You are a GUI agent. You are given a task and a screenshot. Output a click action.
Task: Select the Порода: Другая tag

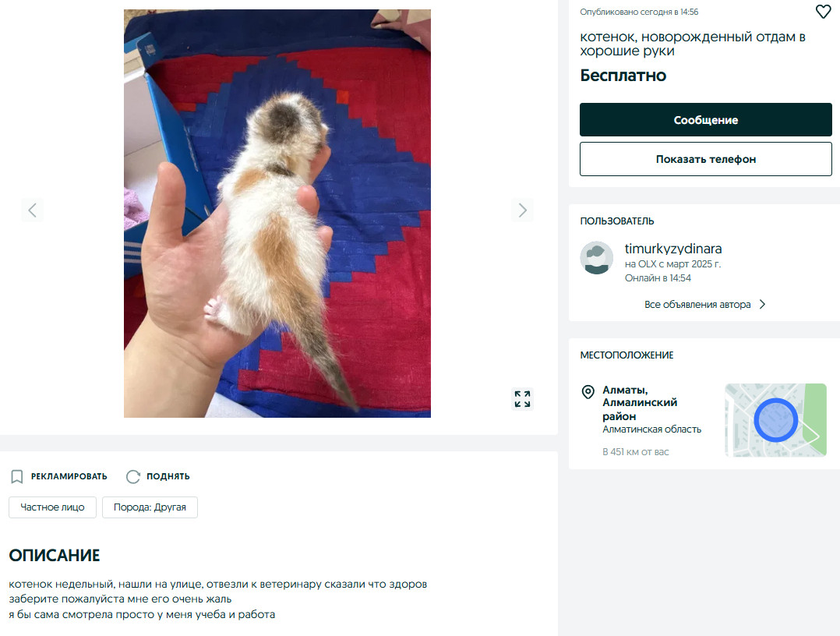tap(150, 507)
